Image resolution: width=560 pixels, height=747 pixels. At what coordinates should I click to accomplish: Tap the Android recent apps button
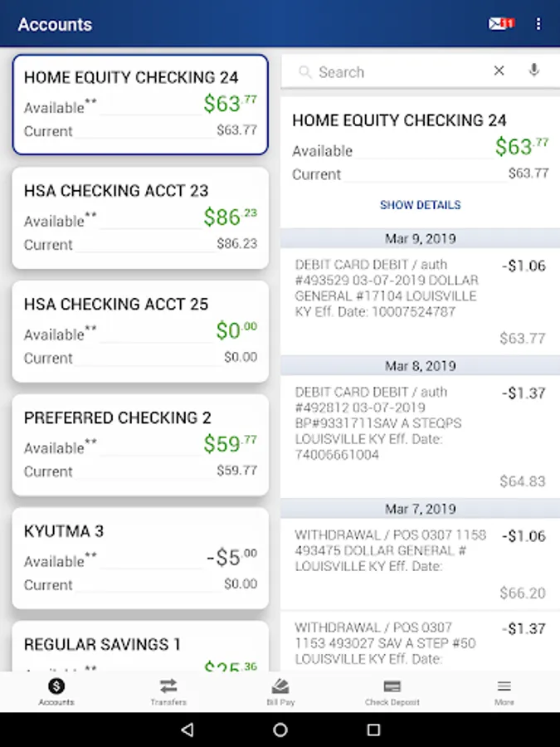click(x=373, y=730)
